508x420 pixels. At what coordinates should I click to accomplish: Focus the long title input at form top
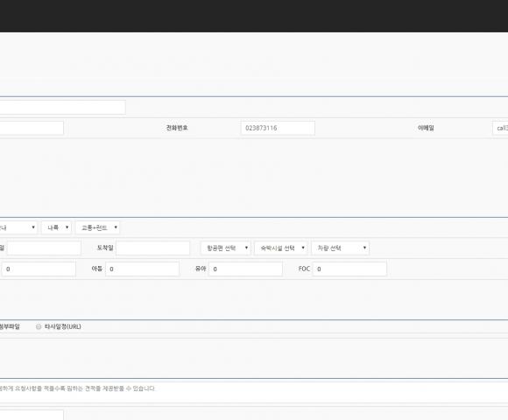click(62, 107)
